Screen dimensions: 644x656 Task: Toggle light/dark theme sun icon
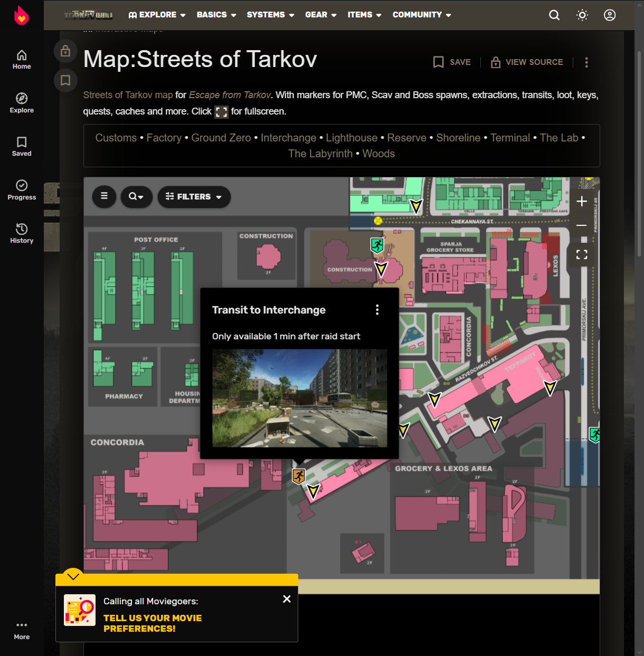click(582, 15)
